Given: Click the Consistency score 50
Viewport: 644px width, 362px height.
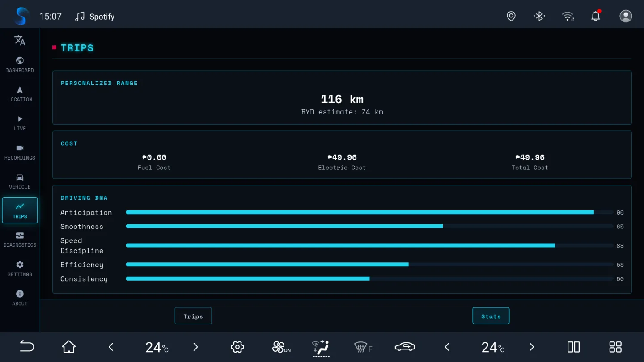Looking at the screenshot, I should point(620,279).
